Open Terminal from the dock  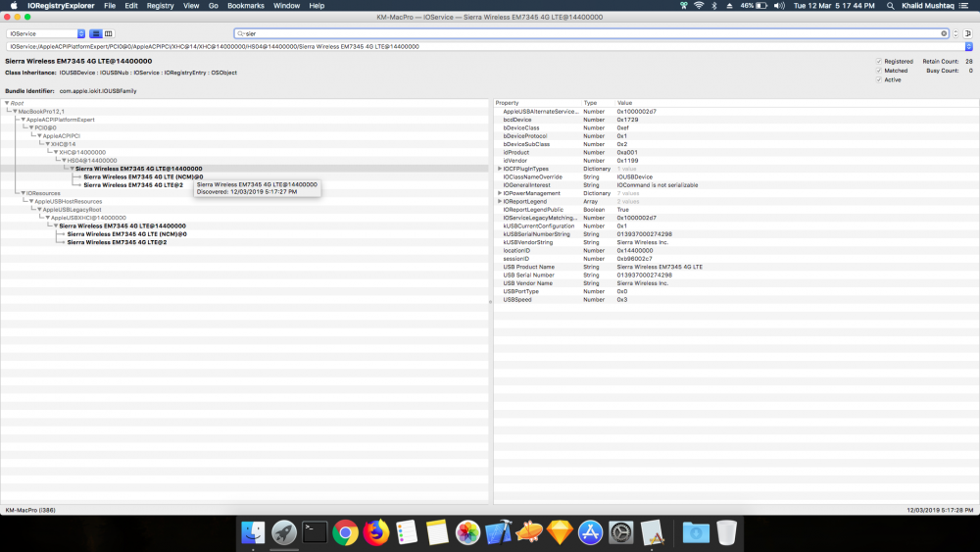tap(315, 532)
